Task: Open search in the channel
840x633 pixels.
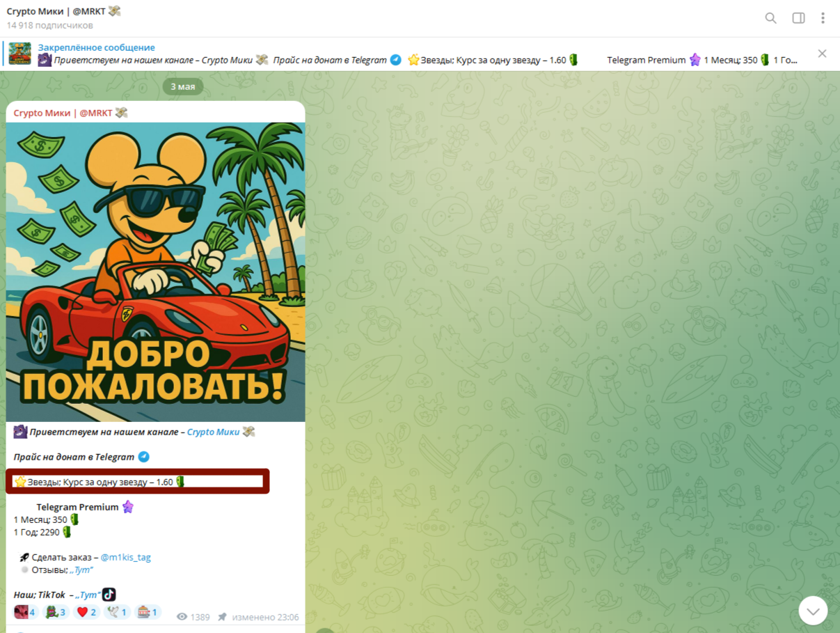Action: click(x=770, y=18)
